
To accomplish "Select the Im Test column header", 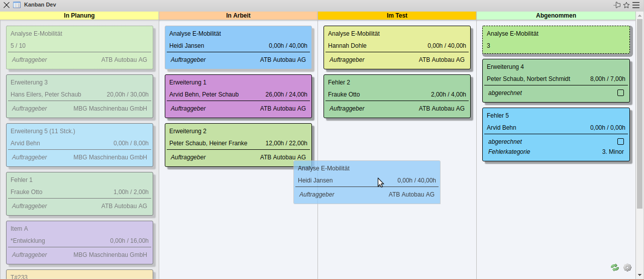I will tap(397, 16).
